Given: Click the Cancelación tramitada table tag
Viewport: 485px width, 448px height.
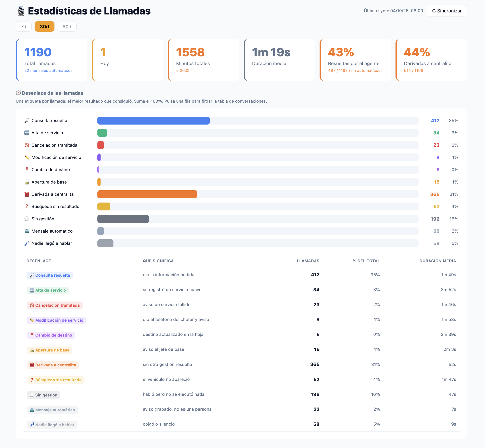Looking at the screenshot, I should coord(54,305).
